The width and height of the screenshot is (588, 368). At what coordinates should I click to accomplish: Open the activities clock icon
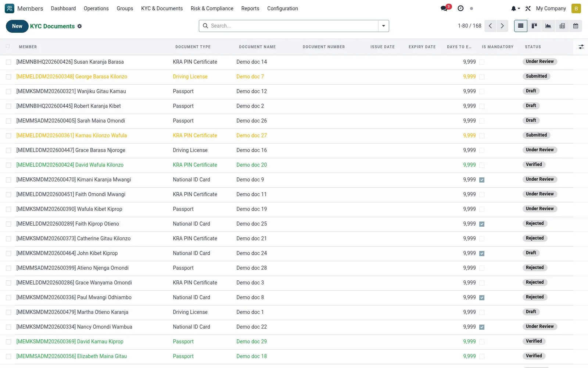[460, 8]
